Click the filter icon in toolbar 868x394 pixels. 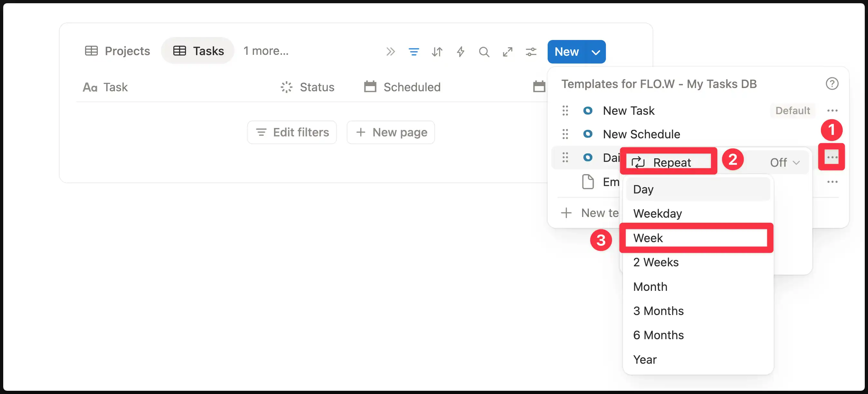[x=413, y=52]
